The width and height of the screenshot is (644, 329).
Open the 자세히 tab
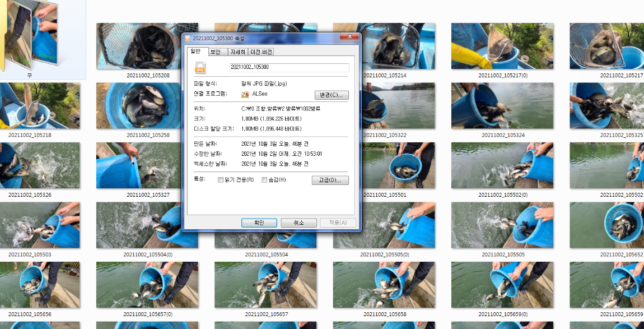point(237,52)
